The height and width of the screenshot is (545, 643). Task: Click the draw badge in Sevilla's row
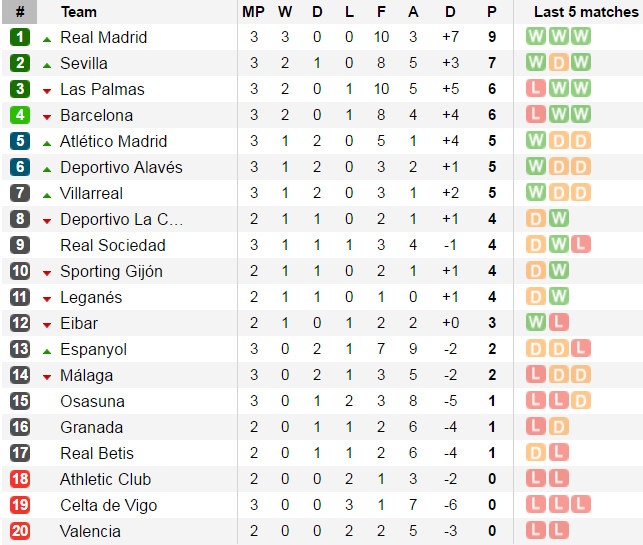[x=558, y=63]
